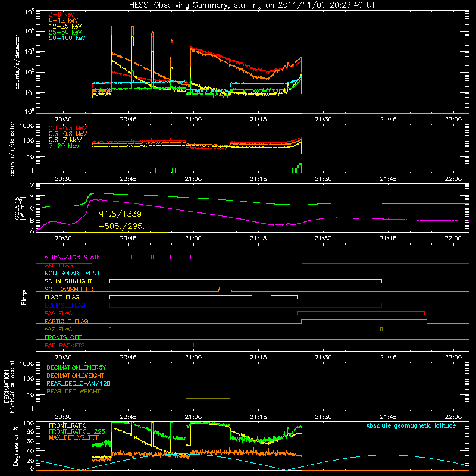Screen dimensions: 476x476
Task: Click the DECIMATION_WEIGHT legend label
Action: point(76,375)
